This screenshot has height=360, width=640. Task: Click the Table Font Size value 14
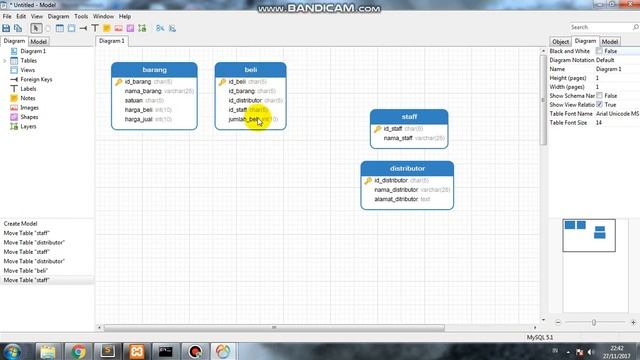[599, 122]
